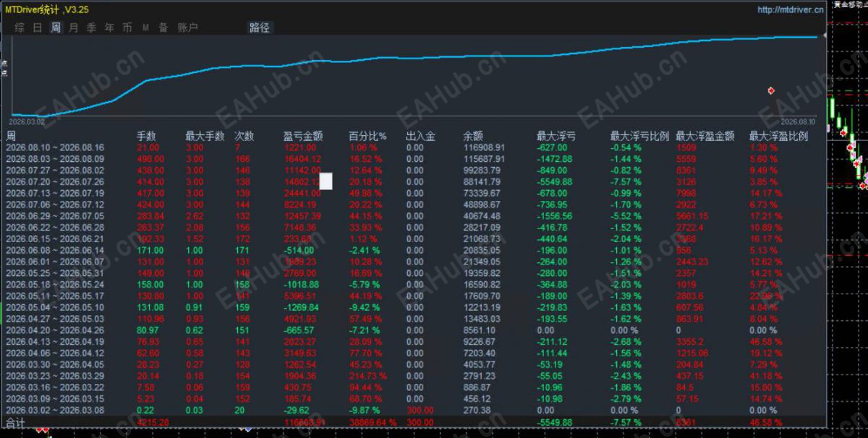Open the 日 daily statistics tab
Viewport: 868px width, 438px height.
[38, 27]
